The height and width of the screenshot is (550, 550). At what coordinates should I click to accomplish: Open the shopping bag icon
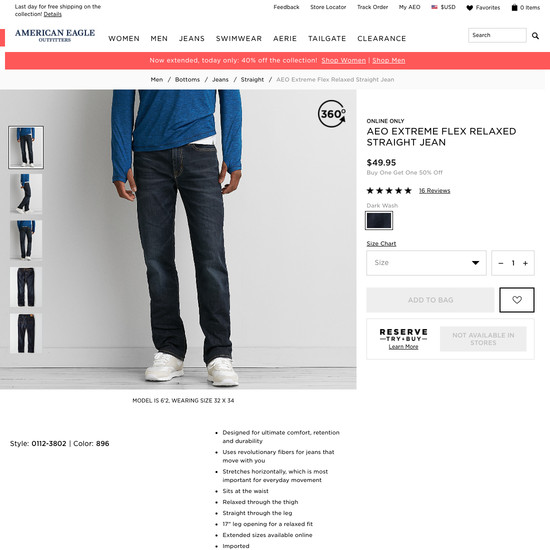(514, 7)
